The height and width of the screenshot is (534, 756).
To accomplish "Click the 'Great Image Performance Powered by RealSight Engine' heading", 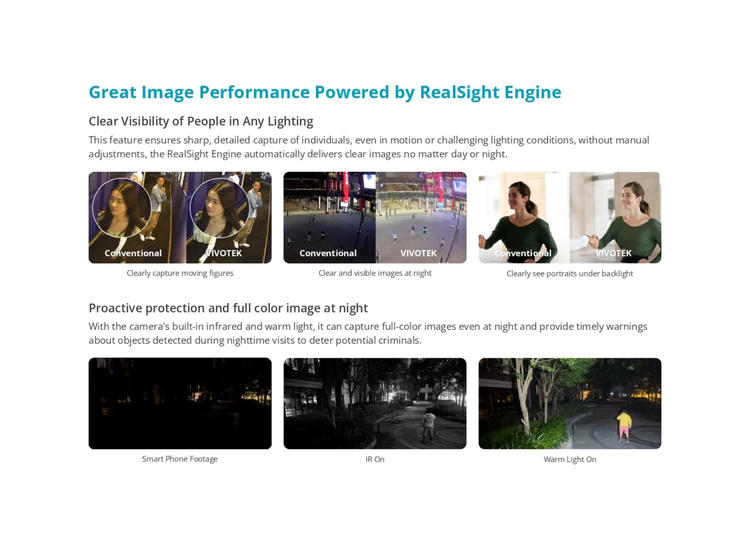I will tap(325, 93).
